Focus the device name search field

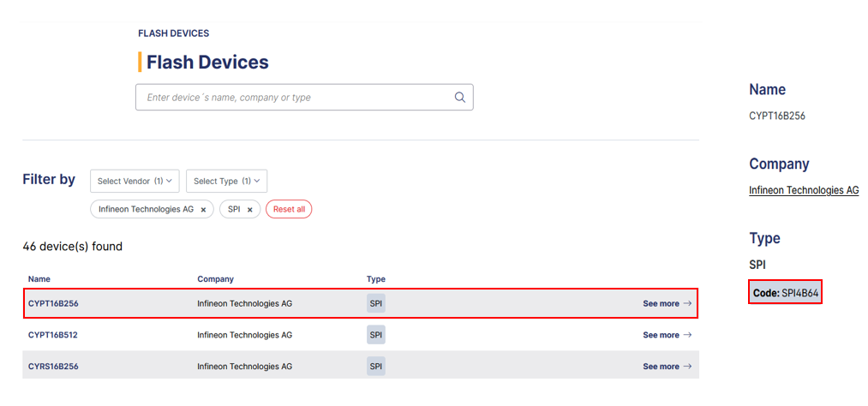pos(296,98)
